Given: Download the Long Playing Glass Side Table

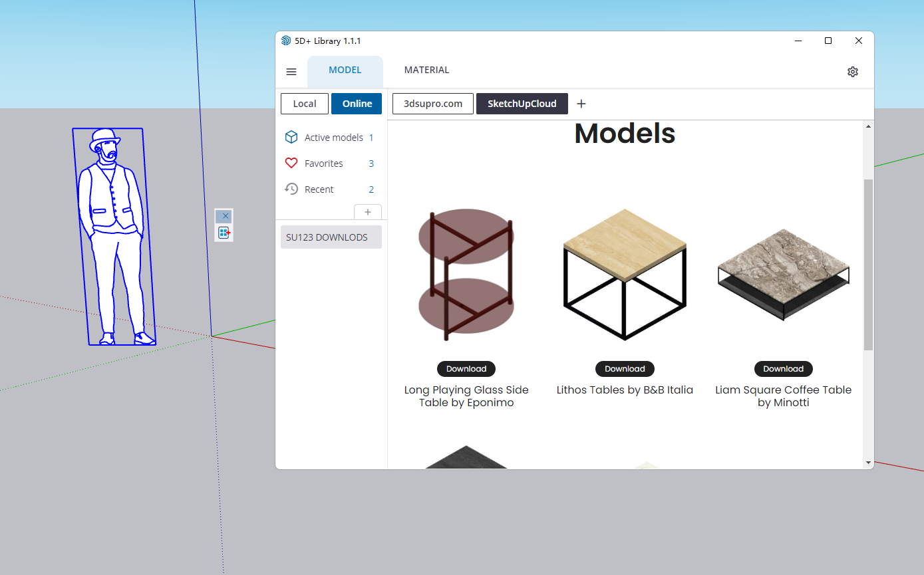Looking at the screenshot, I should point(466,369).
